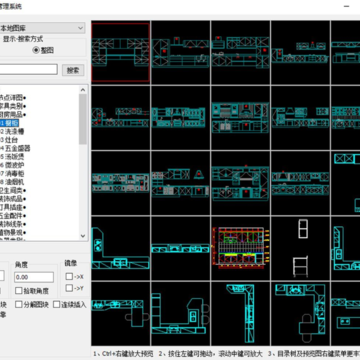Select the 五金配件 tree category

pyautogui.click(x=13, y=216)
